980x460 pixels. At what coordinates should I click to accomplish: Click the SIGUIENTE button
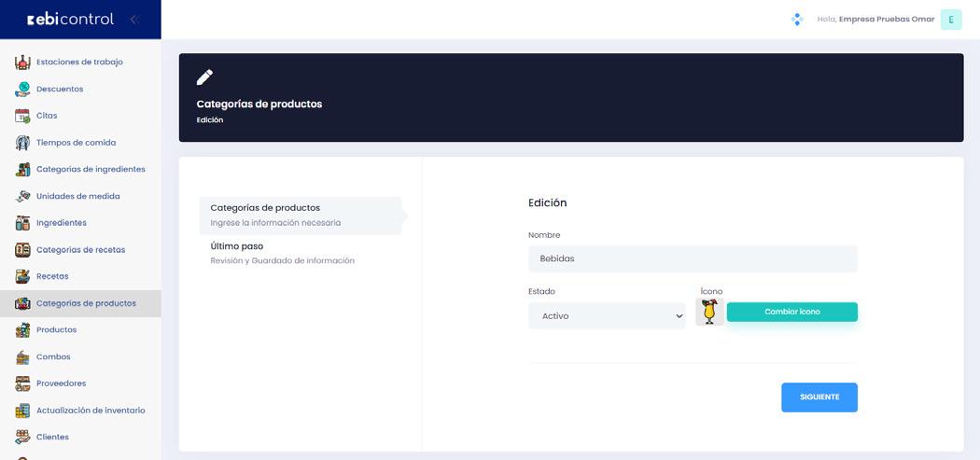[x=819, y=397]
